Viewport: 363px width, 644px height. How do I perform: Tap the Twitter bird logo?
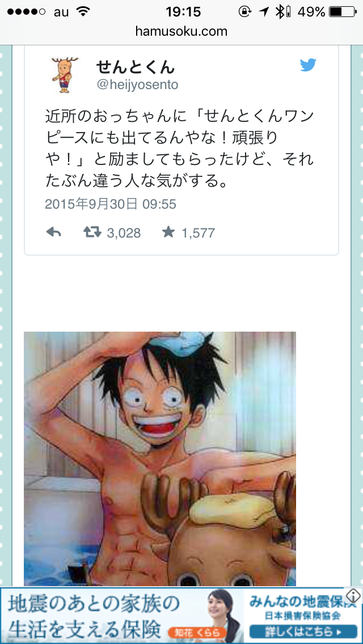point(308,65)
